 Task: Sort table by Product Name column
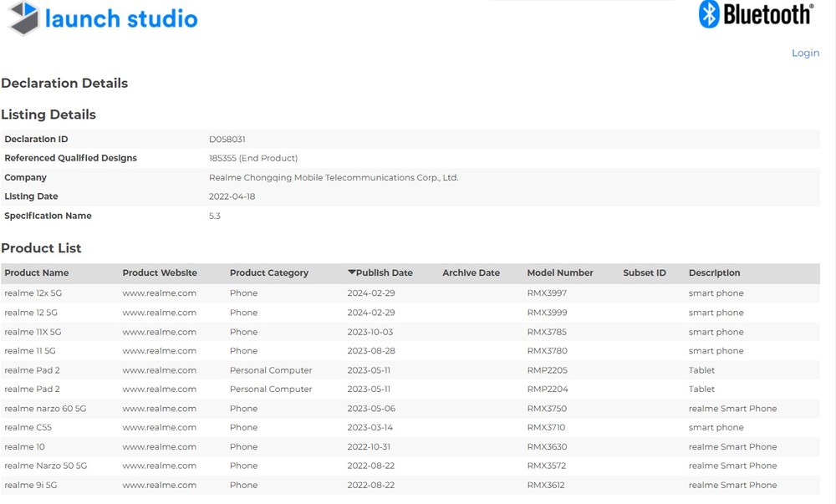pos(37,273)
